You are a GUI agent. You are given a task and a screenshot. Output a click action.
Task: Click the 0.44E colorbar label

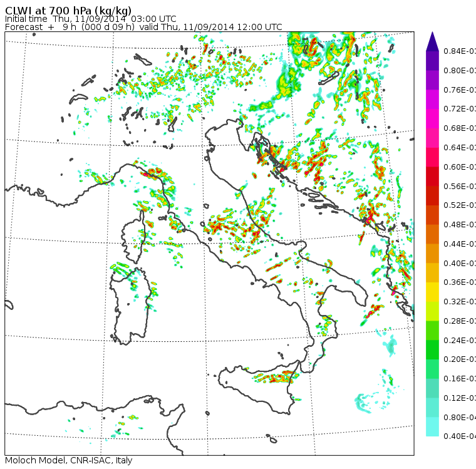click(x=460, y=244)
